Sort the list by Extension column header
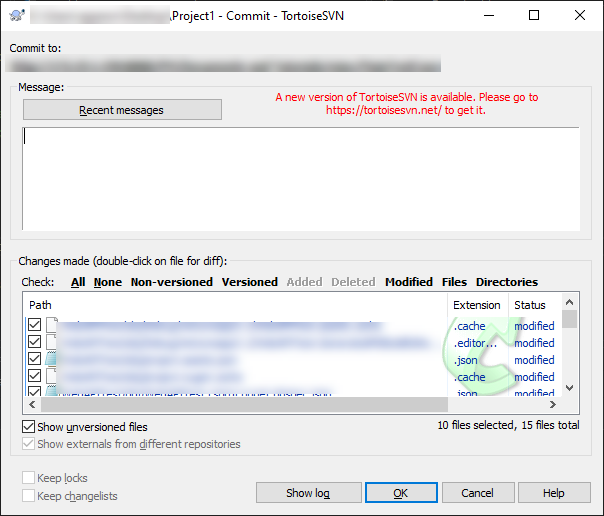This screenshot has height=516, width=604. point(478,305)
